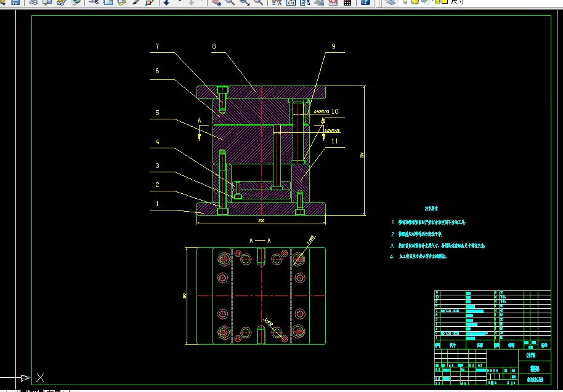Open Help via the question mark icon

click(365, 2)
